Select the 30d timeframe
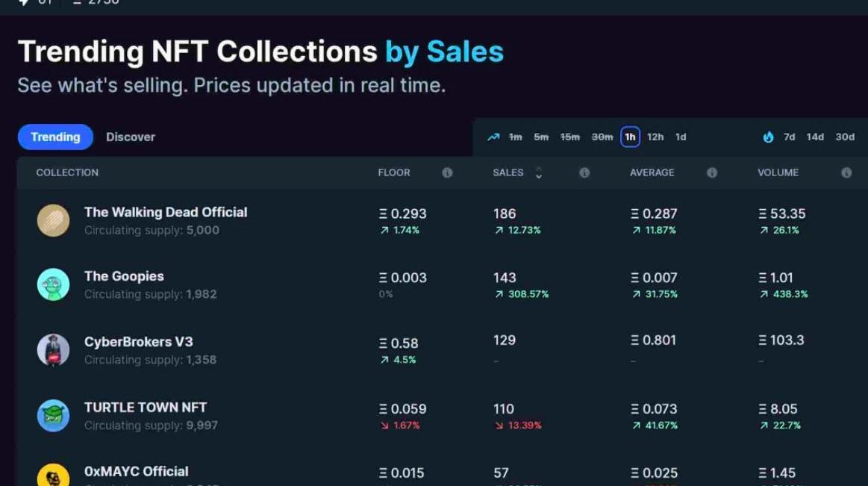 click(845, 137)
